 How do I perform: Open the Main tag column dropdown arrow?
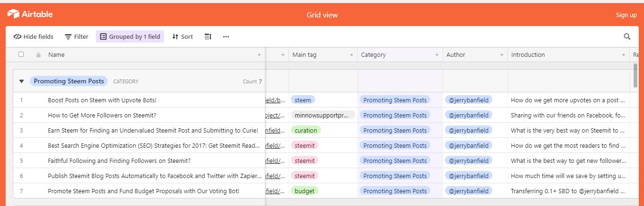click(351, 55)
